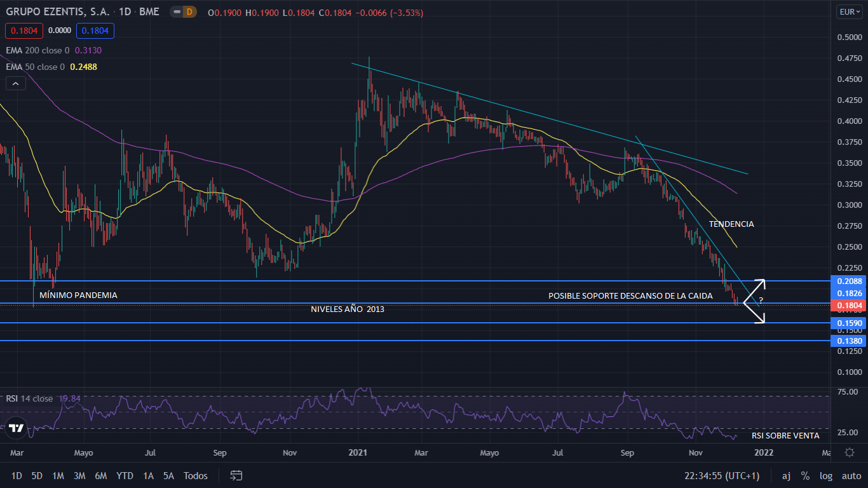Select the 1M time range
This screenshot has width=868, height=488.
point(58,475)
